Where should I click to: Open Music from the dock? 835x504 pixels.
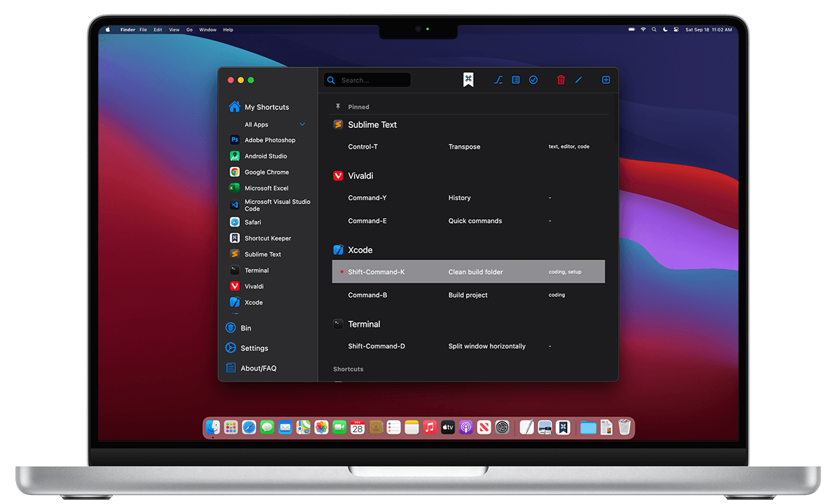(430, 428)
